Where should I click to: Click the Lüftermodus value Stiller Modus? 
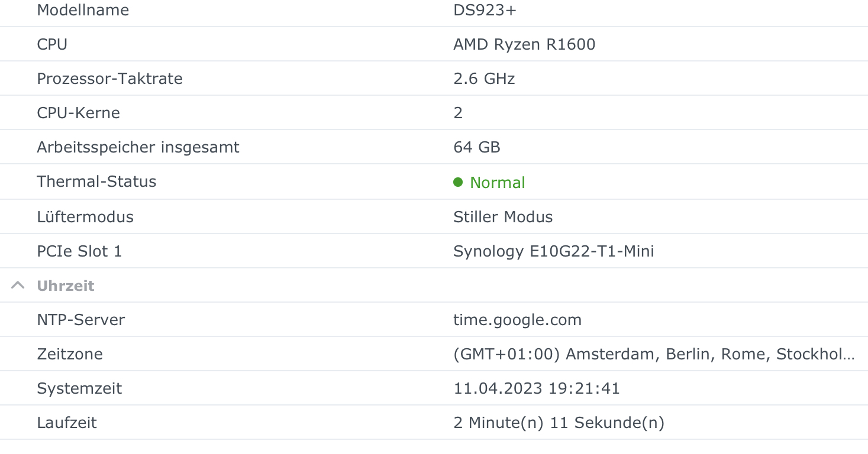[x=503, y=217]
